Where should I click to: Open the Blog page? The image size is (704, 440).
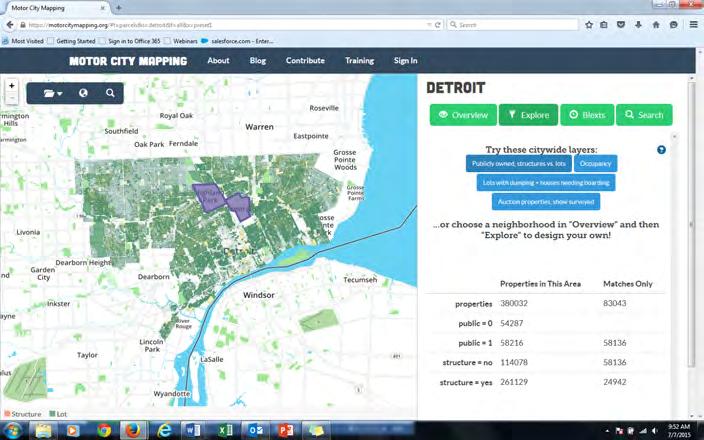tap(258, 61)
